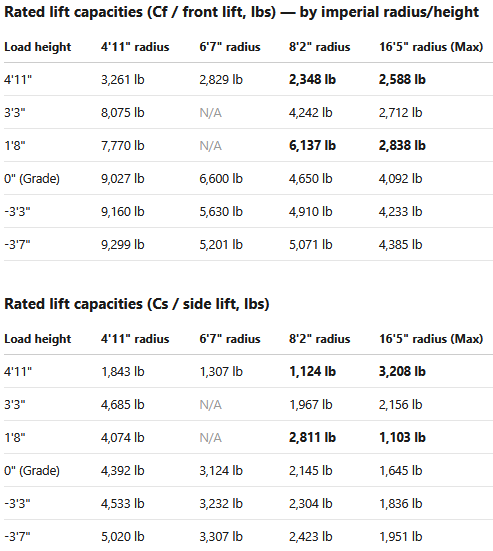Select the 3,261 lb front lift cell

[x=123, y=79]
